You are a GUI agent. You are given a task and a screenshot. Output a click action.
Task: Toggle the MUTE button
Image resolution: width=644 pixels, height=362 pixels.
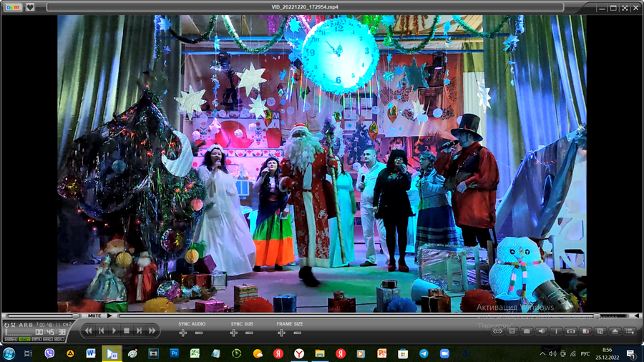click(x=94, y=315)
